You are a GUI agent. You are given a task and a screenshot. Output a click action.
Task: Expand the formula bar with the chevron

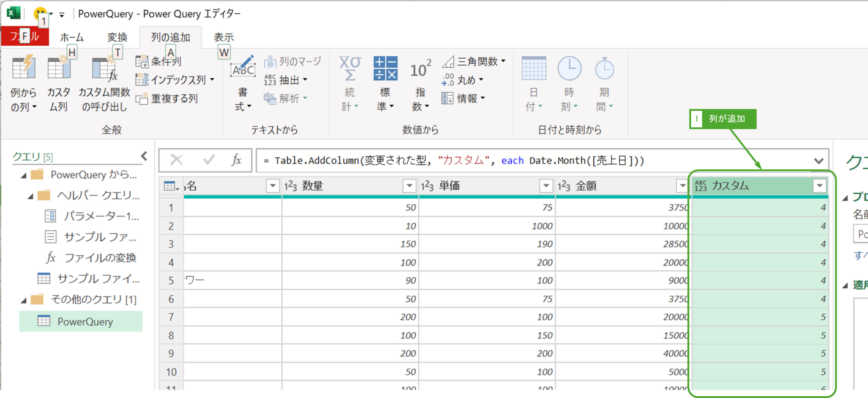coord(818,160)
